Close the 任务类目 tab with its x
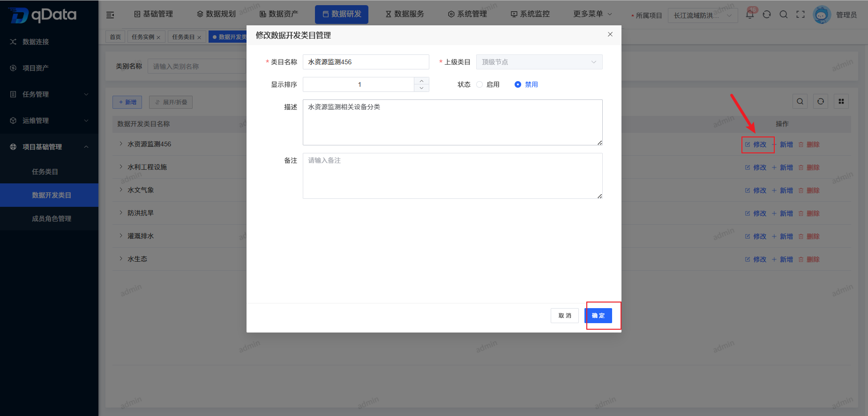Image resolution: width=868 pixels, height=416 pixels. tap(199, 38)
